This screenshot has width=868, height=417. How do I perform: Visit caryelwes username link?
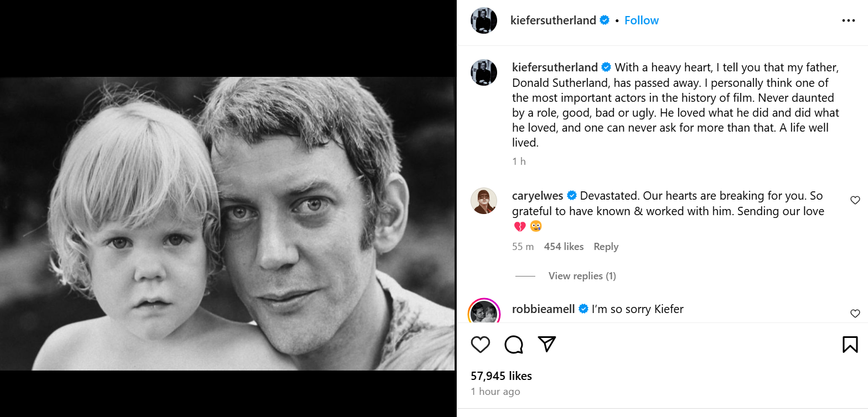[x=538, y=196]
